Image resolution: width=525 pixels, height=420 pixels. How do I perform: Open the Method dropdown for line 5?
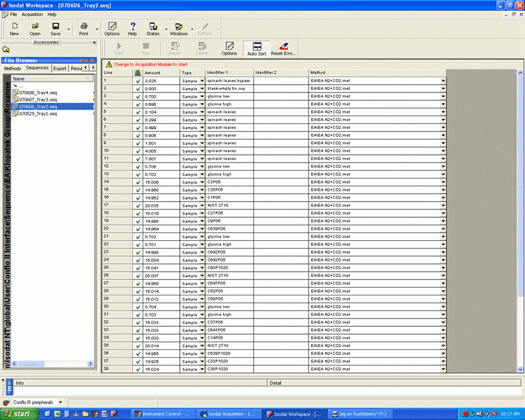coord(443,112)
